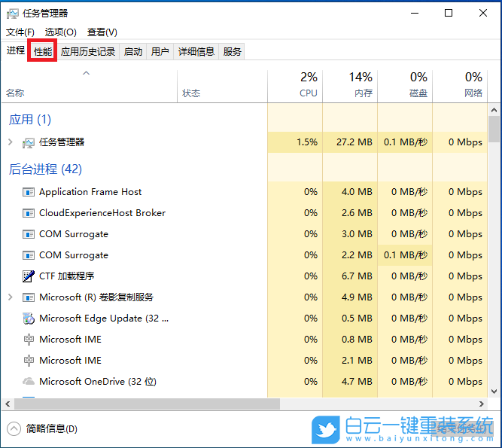502x448 pixels.
Task: Select the Microsoft OneDrive (32 位) name
Action: 98,382
